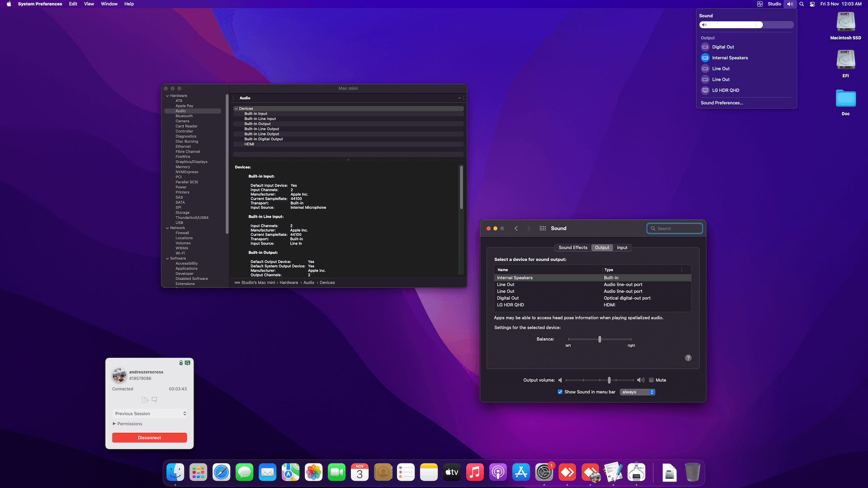Viewport: 868px width, 488px height.
Task: Go back using the Sound window back arrow
Action: point(516,228)
